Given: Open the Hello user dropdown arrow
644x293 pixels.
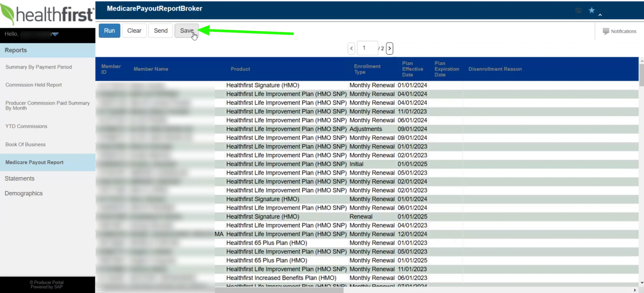Looking at the screenshot, I should click(x=55, y=34).
